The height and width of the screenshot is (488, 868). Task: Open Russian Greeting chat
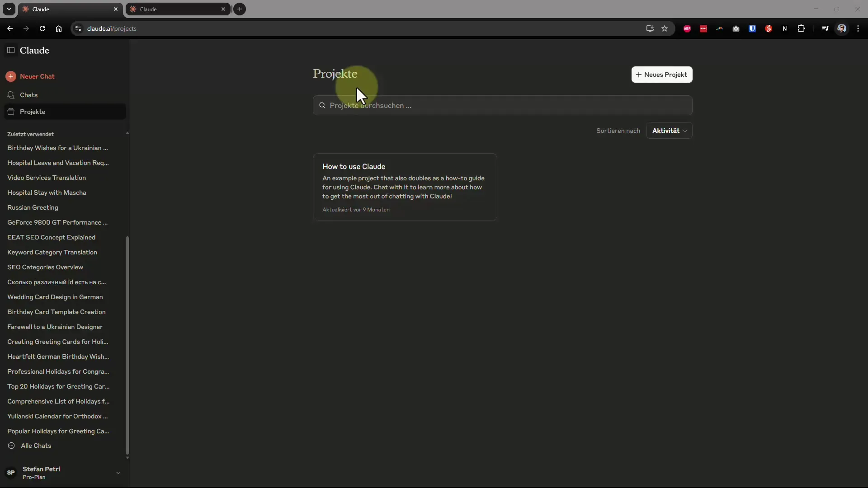(33, 207)
